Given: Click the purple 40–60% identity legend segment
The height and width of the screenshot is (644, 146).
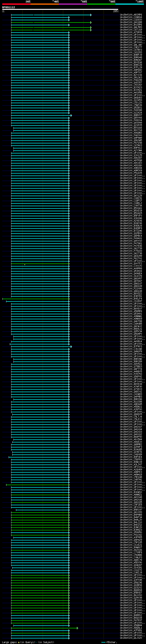Looking at the screenshot, I should [73, 4].
